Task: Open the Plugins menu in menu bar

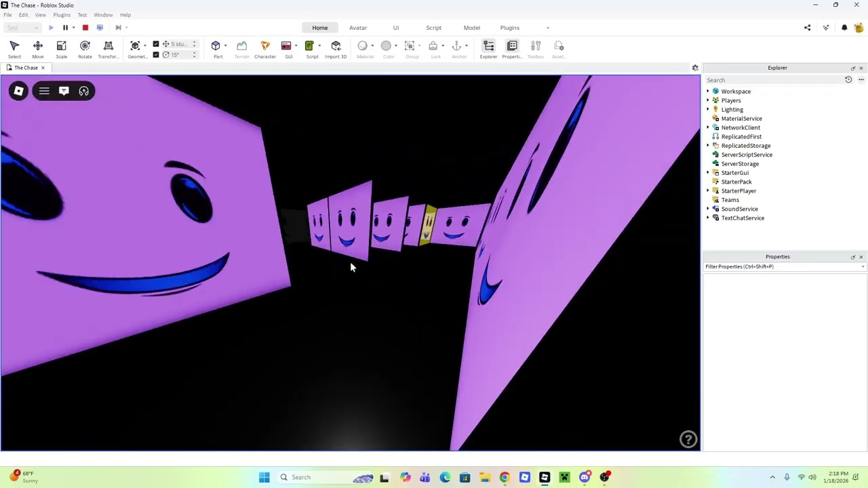Action: [x=62, y=15]
